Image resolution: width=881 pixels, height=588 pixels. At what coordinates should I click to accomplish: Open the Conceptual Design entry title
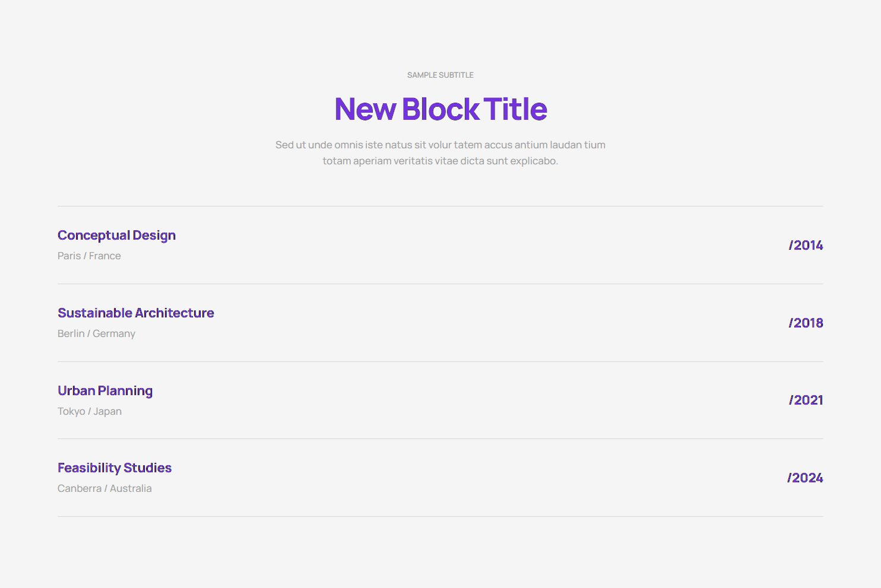click(116, 236)
